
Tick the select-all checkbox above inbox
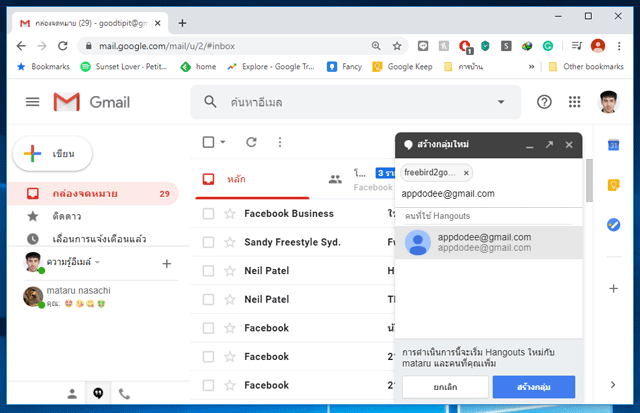208,142
